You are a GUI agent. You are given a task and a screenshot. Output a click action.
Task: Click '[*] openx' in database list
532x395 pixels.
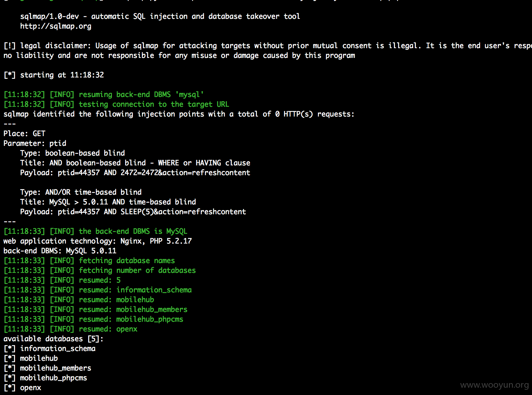pos(22,388)
